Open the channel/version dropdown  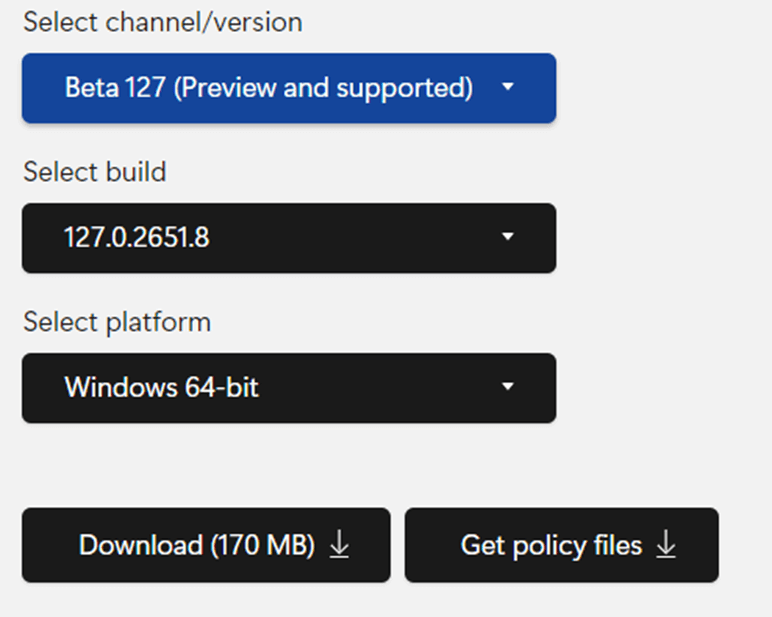[x=289, y=88]
